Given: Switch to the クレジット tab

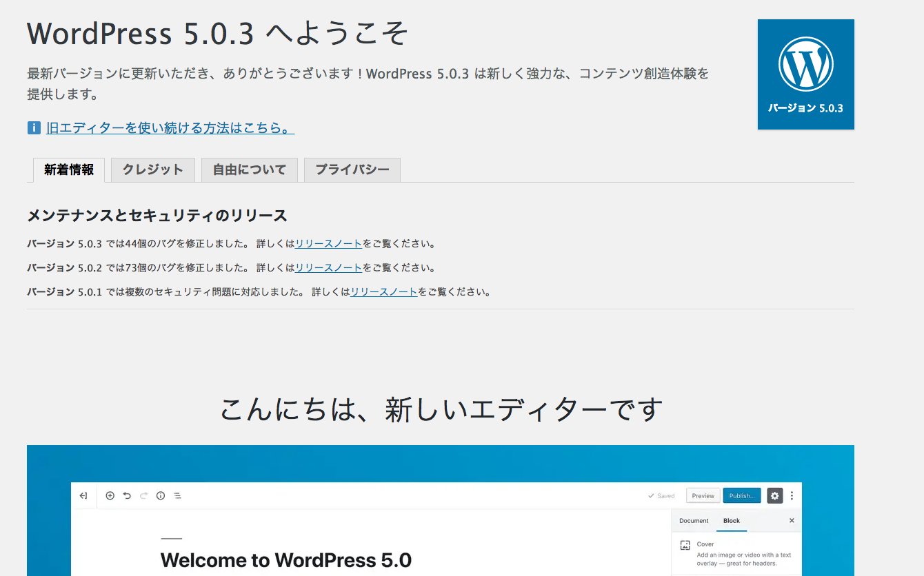Looking at the screenshot, I should 153,170.
